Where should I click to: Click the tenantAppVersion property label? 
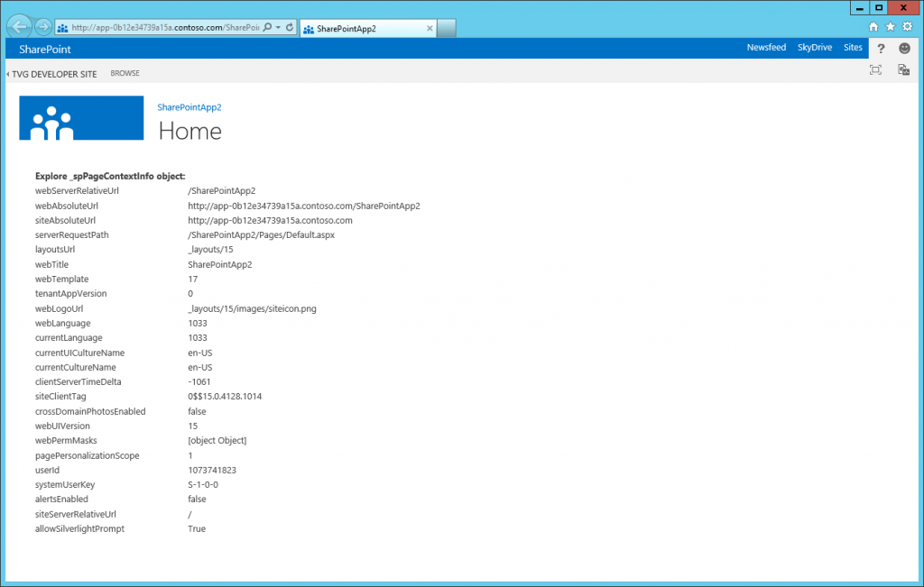70,294
